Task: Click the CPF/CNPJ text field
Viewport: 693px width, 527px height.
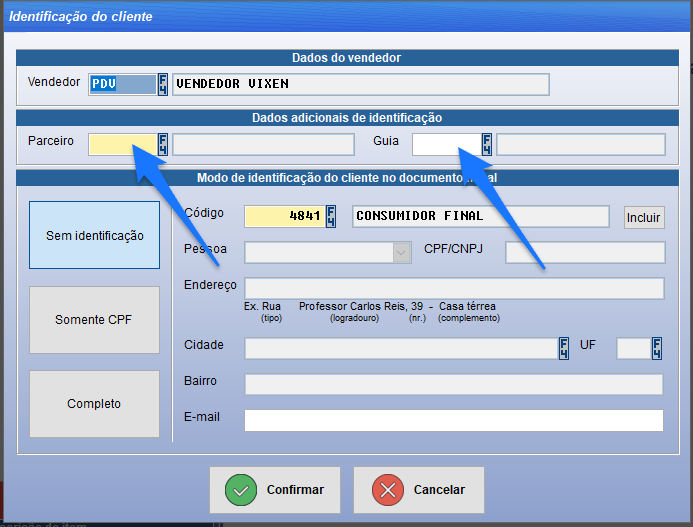Action: click(584, 252)
